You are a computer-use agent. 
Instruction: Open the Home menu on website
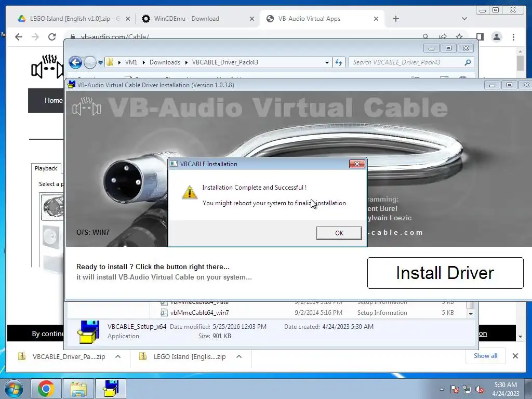point(54,100)
